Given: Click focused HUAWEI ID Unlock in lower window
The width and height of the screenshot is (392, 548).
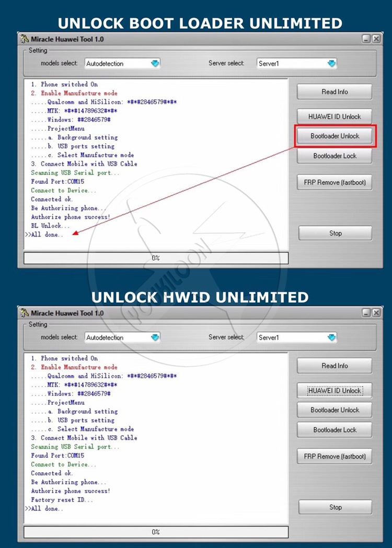Looking at the screenshot, I should pos(335,390).
